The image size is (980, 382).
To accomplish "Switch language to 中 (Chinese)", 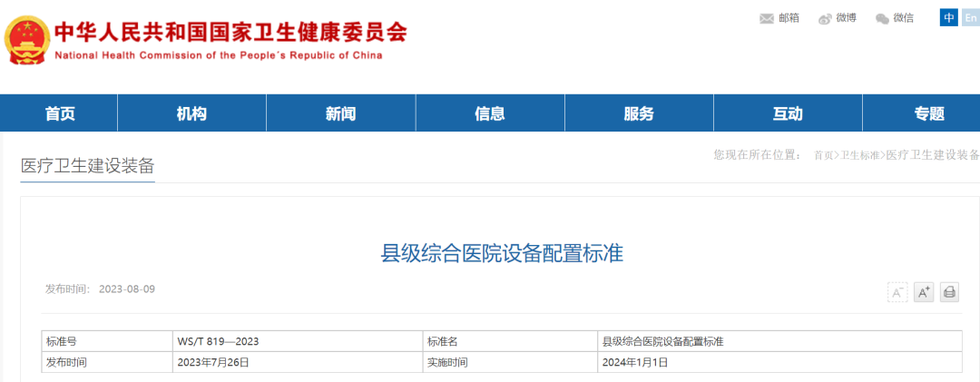I will pyautogui.click(x=948, y=17).
